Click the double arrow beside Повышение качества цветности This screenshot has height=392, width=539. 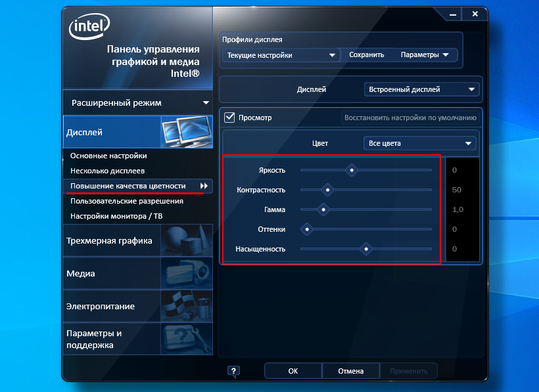204,186
